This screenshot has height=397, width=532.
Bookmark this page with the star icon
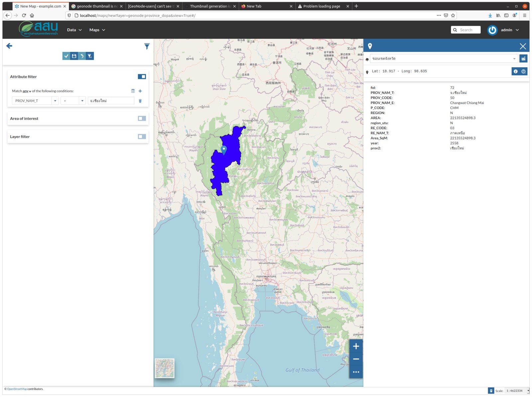tap(453, 15)
